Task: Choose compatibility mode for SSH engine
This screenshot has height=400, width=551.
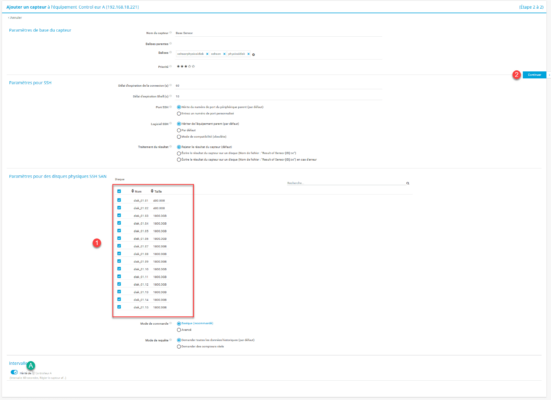Action: 179,137
